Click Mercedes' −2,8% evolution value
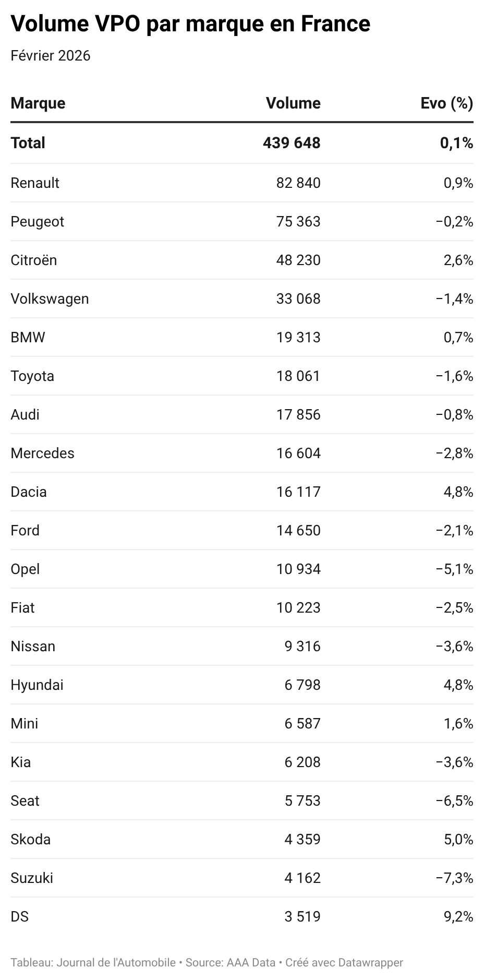484x980 pixels. pos(454,453)
